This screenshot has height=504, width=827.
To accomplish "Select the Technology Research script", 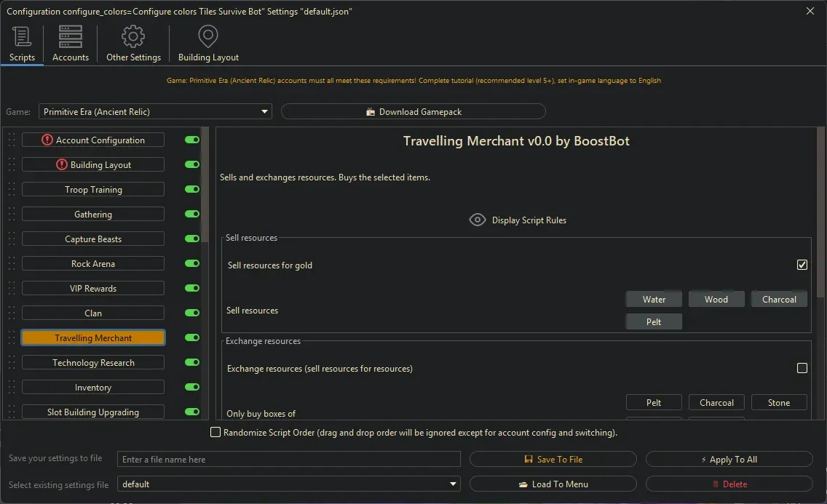I will 93,363.
